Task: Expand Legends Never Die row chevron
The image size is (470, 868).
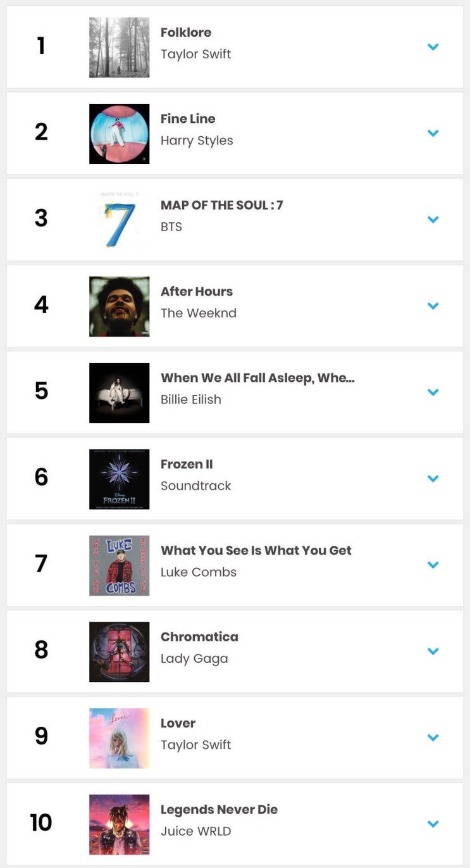Action: click(433, 824)
